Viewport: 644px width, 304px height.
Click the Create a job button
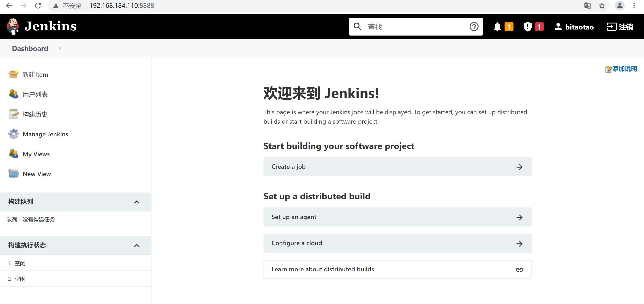click(x=398, y=167)
